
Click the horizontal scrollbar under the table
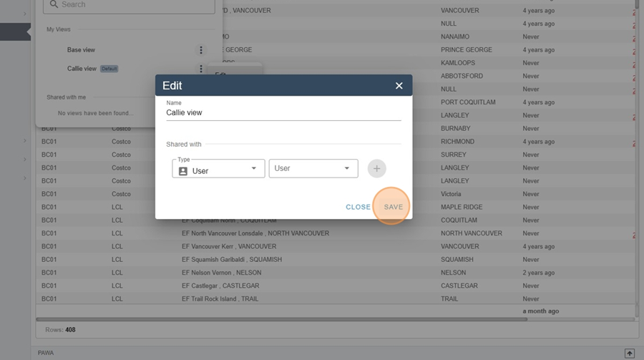click(x=281, y=319)
